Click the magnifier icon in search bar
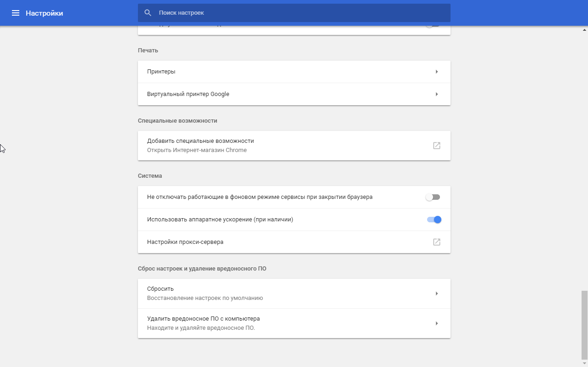This screenshot has width=588, height=367. click(148, 13)
